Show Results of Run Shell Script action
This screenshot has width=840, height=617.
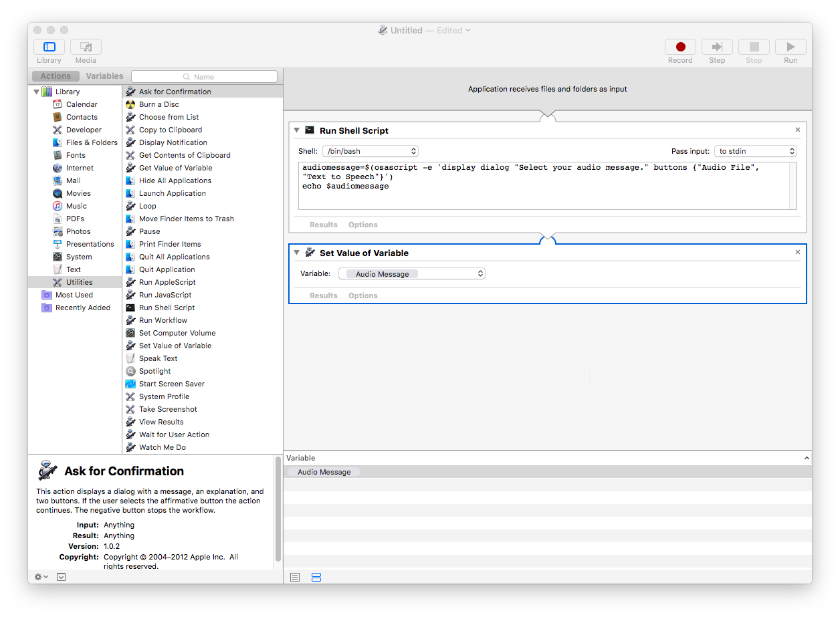click(x=324, y=225)
